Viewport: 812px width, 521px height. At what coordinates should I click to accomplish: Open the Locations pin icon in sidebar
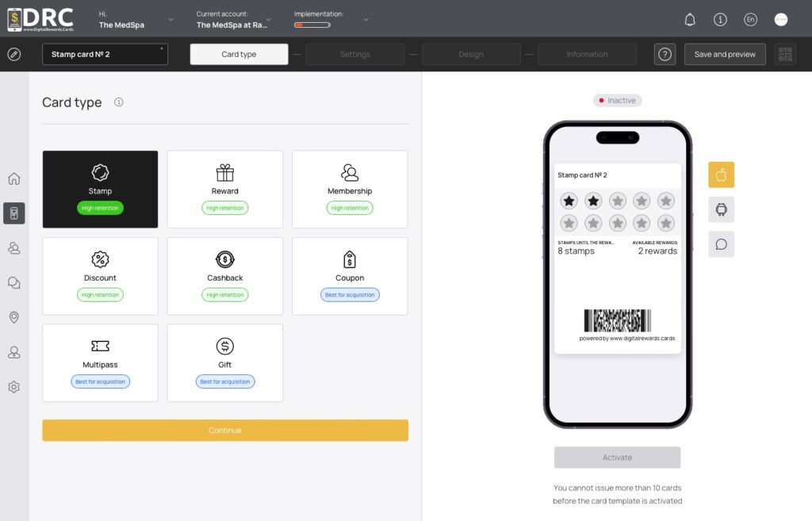coord(14,317)
